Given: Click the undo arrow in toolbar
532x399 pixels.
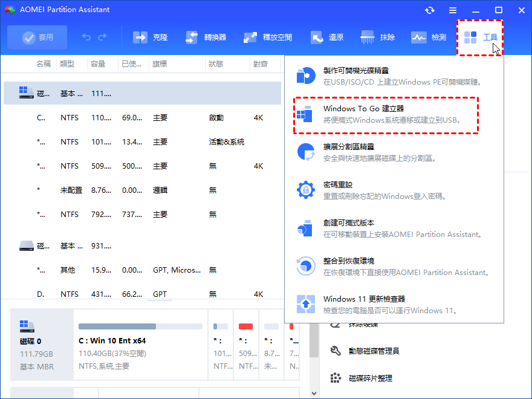Looking at the screenshot, I should (x=86, y=37).
